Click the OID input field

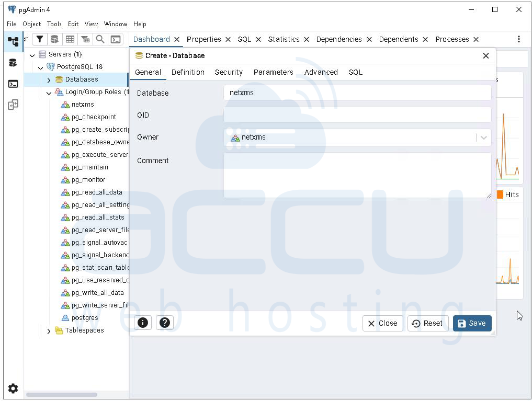(357, 115)
